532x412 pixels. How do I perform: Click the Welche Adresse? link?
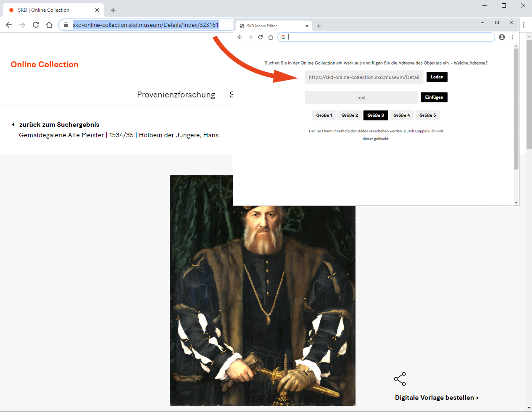(471, 63)
